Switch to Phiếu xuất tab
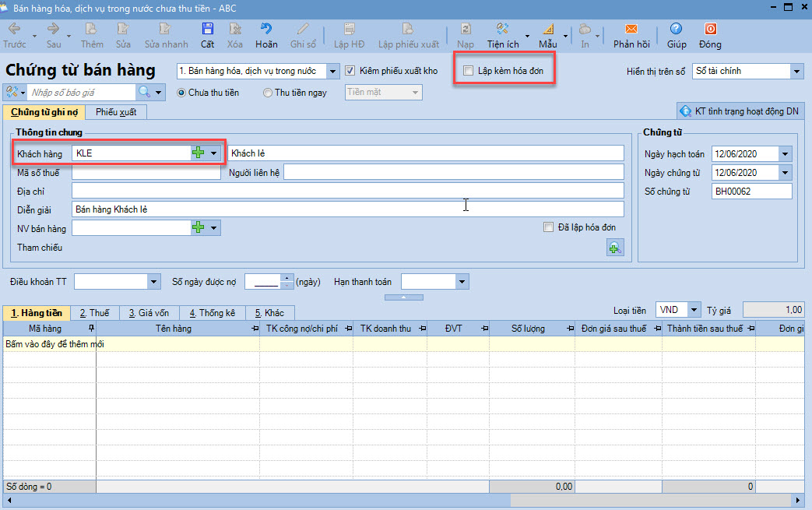812x510 pixels. 116,112
